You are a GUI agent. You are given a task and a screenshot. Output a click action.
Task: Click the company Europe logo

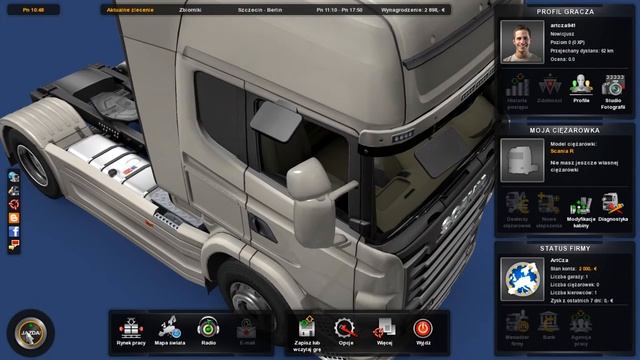522,279
